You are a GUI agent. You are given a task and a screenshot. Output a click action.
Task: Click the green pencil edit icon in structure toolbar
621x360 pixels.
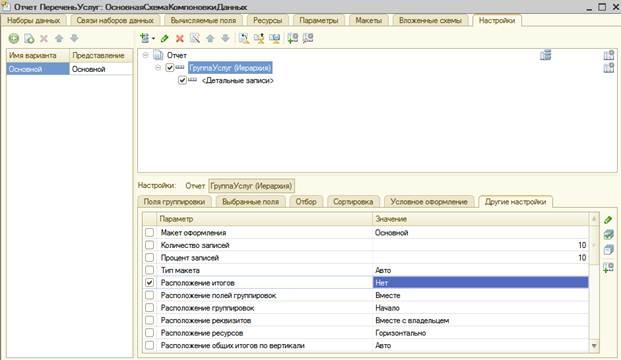click(x=165, y=38)
